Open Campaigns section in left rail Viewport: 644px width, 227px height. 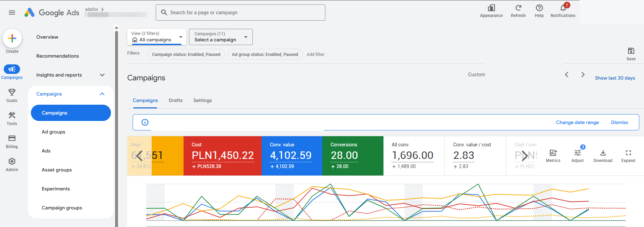click(x=12, y=72)
